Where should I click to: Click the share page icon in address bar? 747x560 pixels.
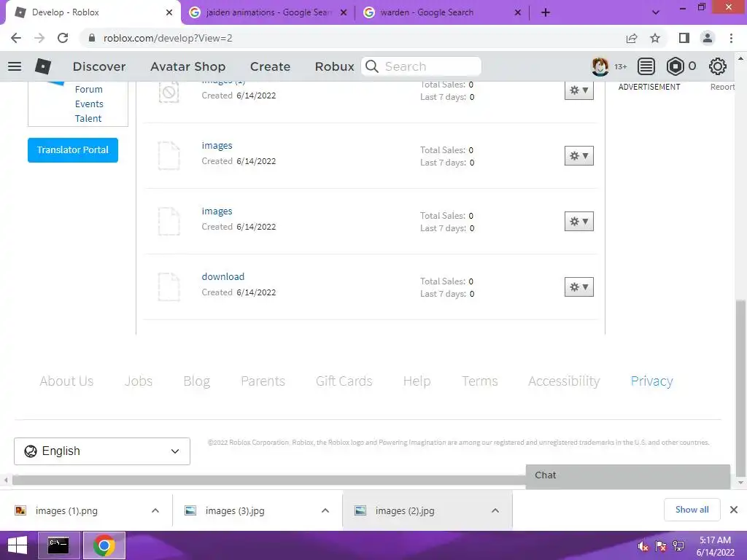(x=632, y=38)
